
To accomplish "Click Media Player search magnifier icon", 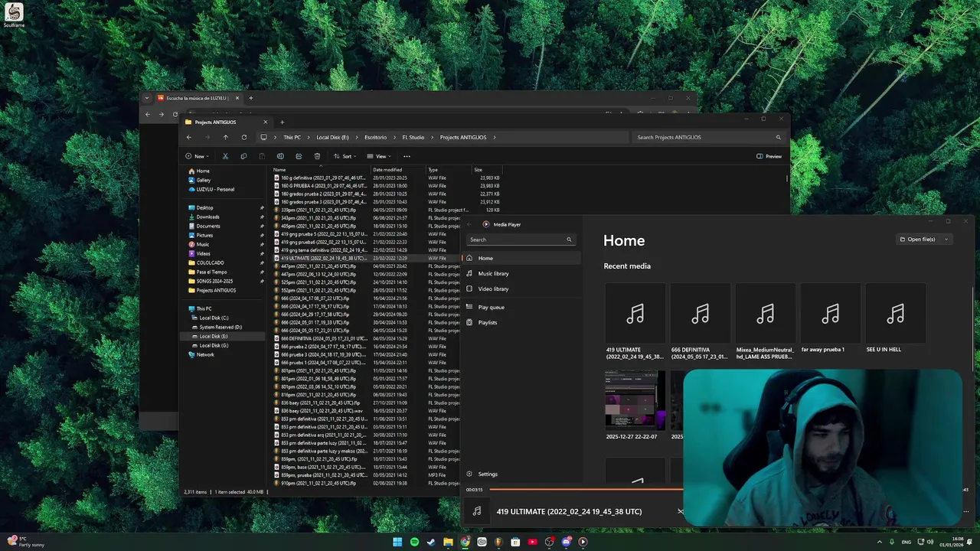I will tap(569, 240).
